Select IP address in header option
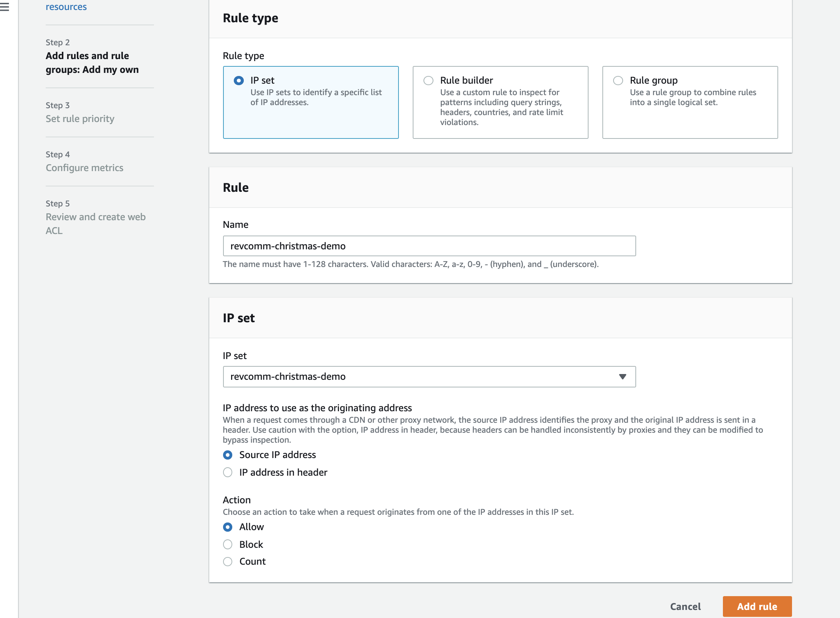 point(228,473)
